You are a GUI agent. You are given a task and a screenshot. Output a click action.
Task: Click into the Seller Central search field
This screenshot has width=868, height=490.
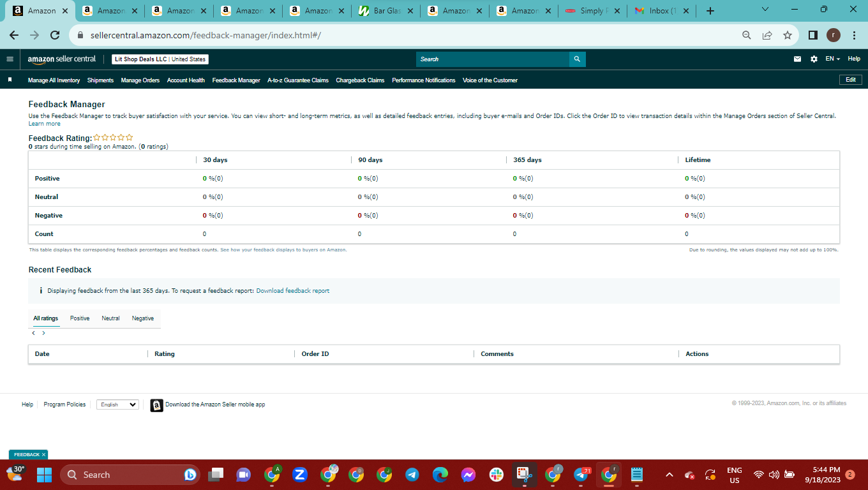(492, 59)
